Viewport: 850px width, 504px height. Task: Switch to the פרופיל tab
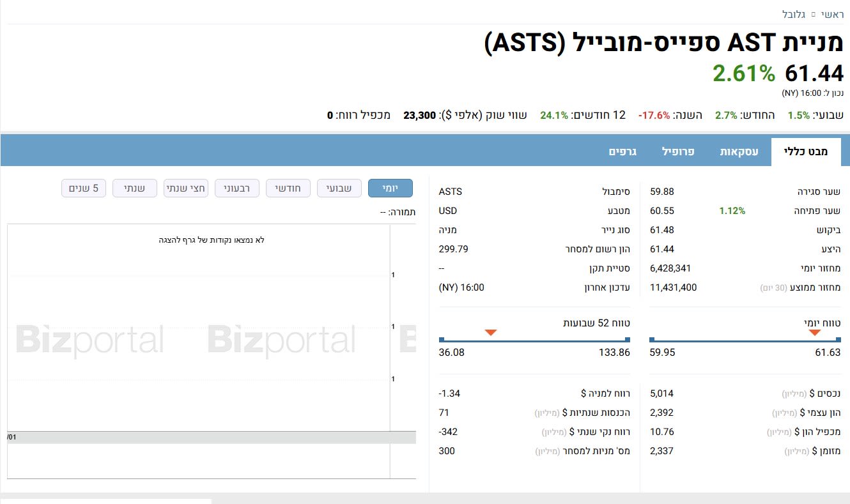[x=678, y=151]
